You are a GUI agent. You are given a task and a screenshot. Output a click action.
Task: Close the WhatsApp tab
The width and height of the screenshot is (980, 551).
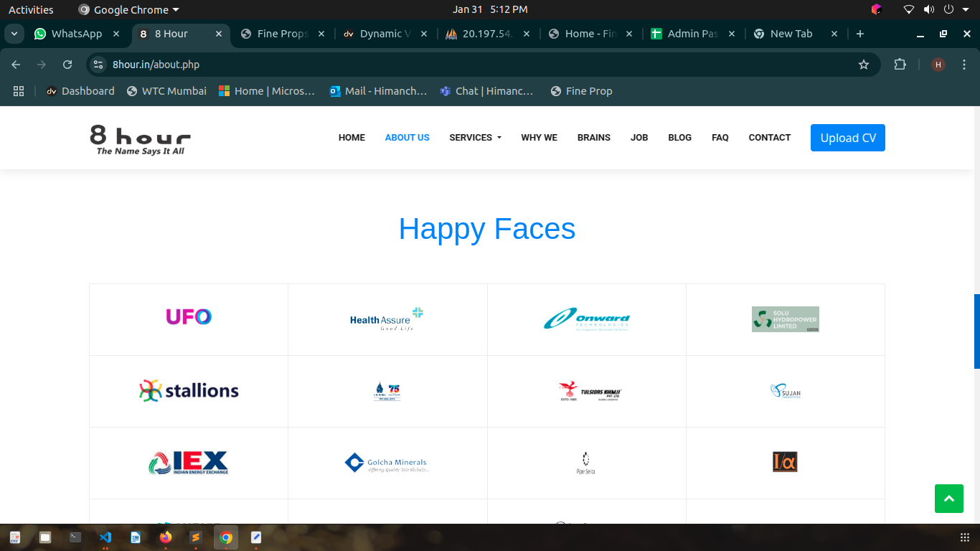(116, 34)
